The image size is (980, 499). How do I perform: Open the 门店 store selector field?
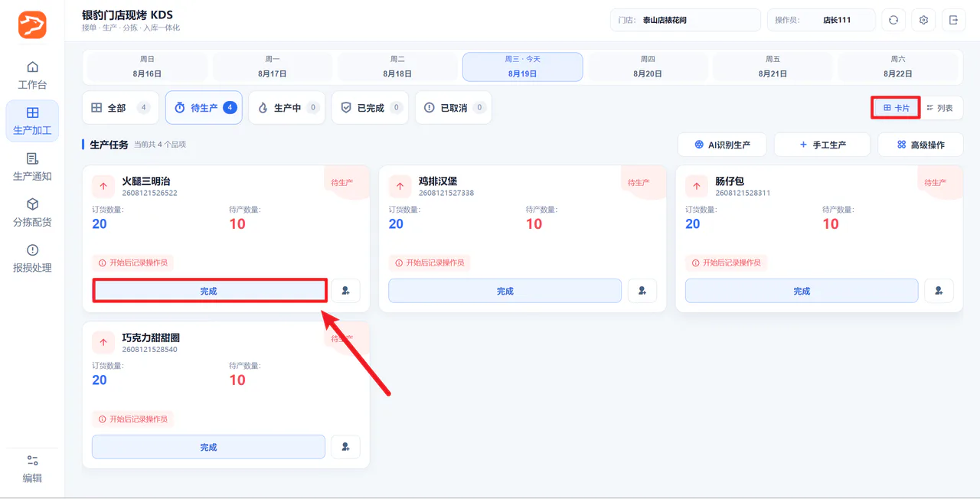pos(685,20)
